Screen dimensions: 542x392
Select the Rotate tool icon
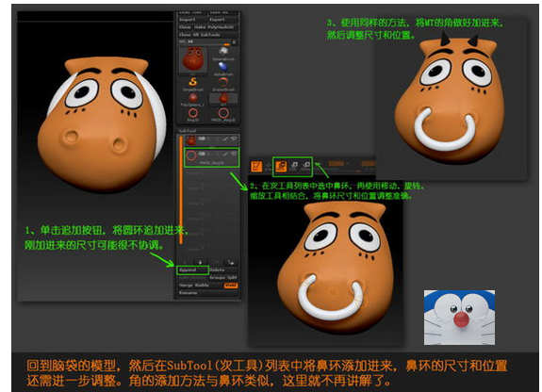click(305, 167)
